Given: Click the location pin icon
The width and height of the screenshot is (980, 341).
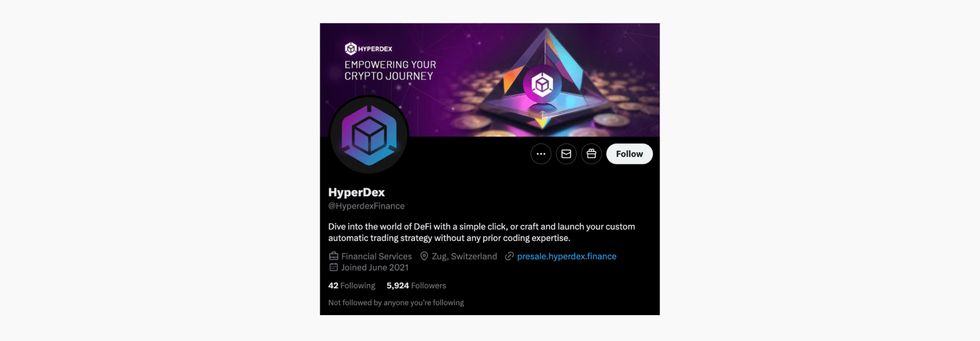Looking at the screenshot, I should point(424,256).
